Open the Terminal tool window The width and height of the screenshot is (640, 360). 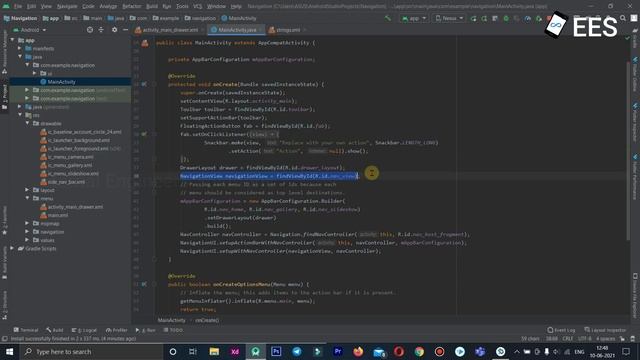click(x=26, y=330)
